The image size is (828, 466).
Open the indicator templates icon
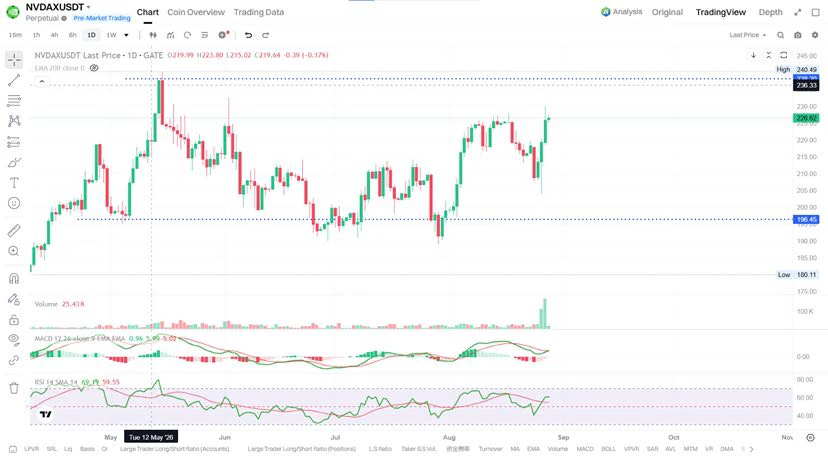(205, 35)
